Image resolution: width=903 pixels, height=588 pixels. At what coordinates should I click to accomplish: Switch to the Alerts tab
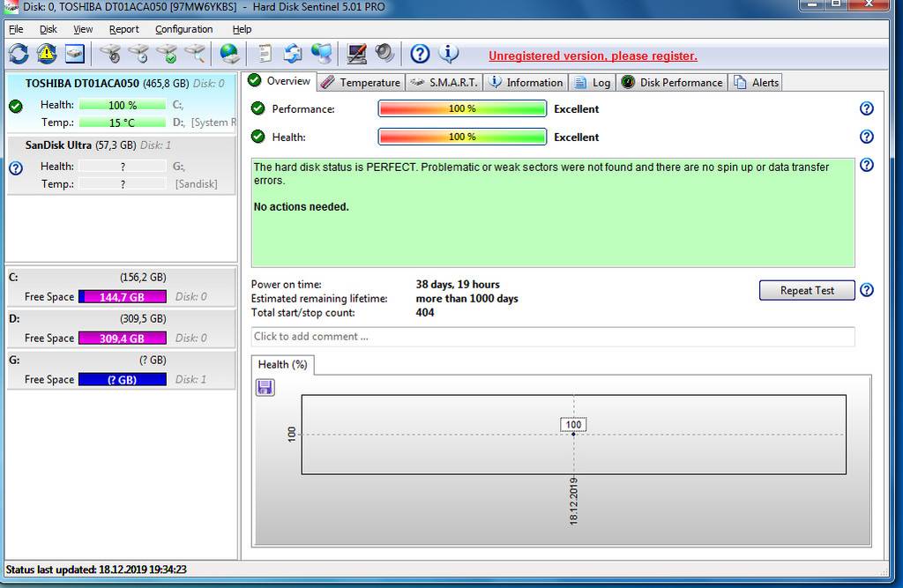pyautogui.click(x=756, y=82)
